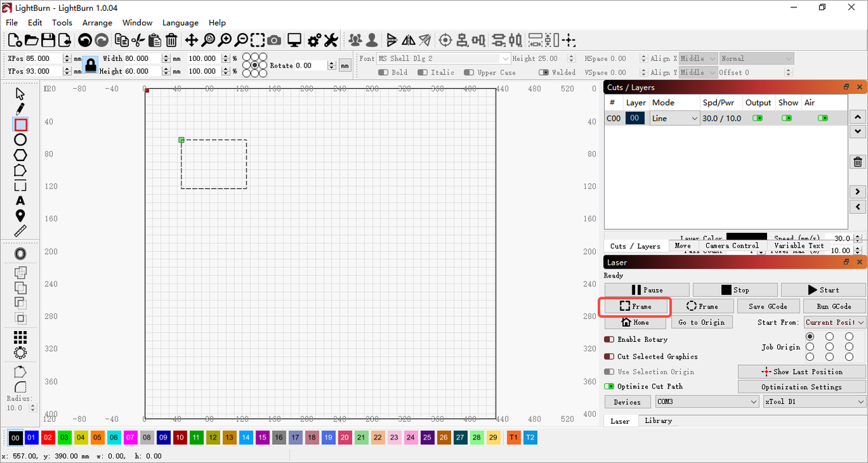Click the trash icon beside Cuts/Layers list
The height and width of the screenshot is (463, 868).
pyautogui.click(x=858, y=162)
